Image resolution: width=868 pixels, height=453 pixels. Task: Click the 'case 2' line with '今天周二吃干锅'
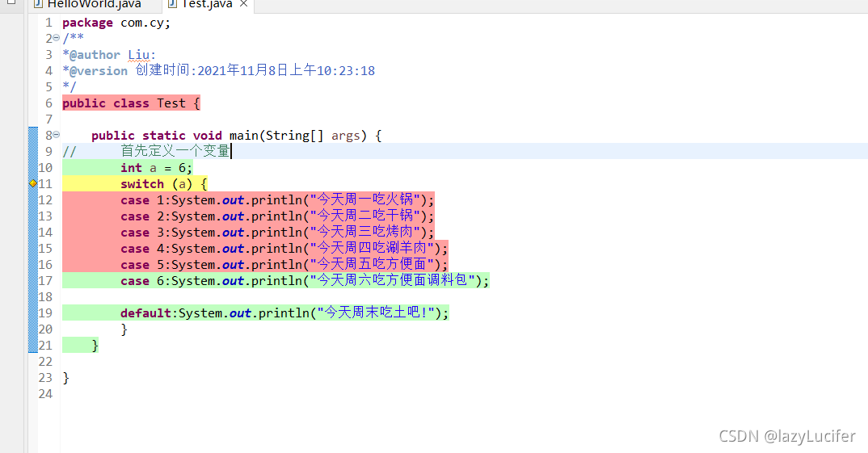click(x=277, y=216)
